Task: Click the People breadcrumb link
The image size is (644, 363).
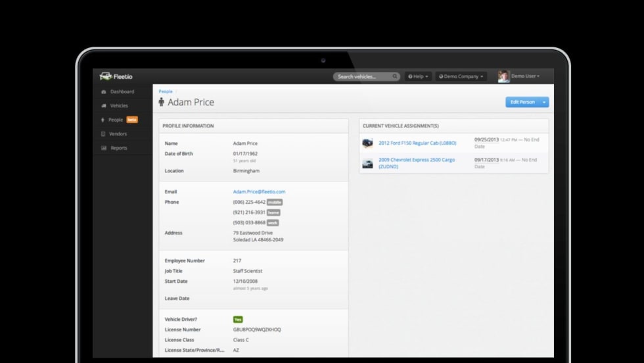Action: (166, 91)
